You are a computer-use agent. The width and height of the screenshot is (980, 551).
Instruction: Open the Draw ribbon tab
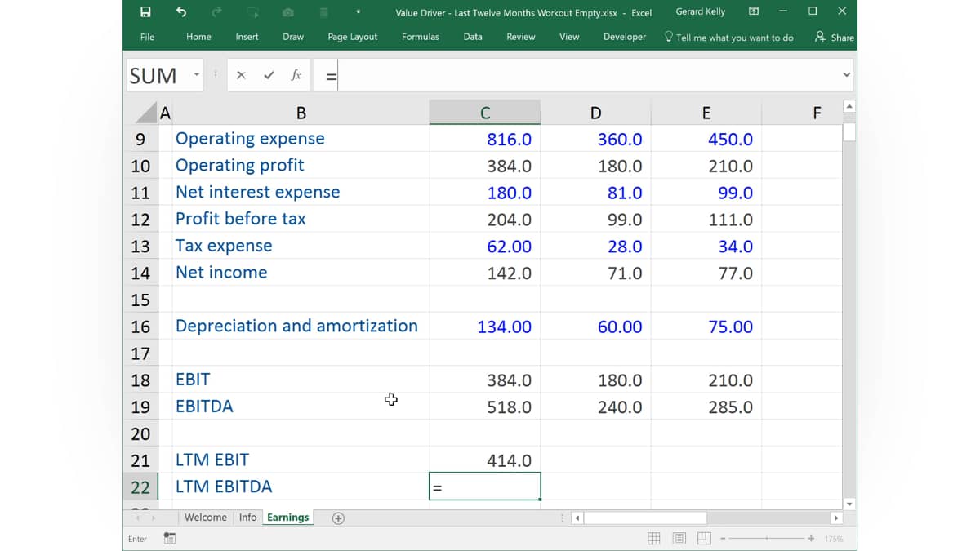(293, 37)
